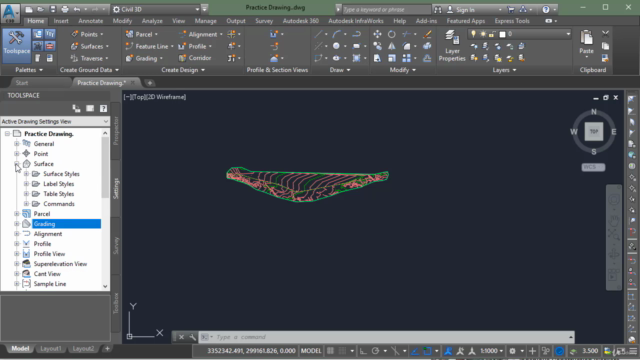Toggle layer lock icon in layer dropdown
This screenshot has width=640, height=360.
click(493, 34)
